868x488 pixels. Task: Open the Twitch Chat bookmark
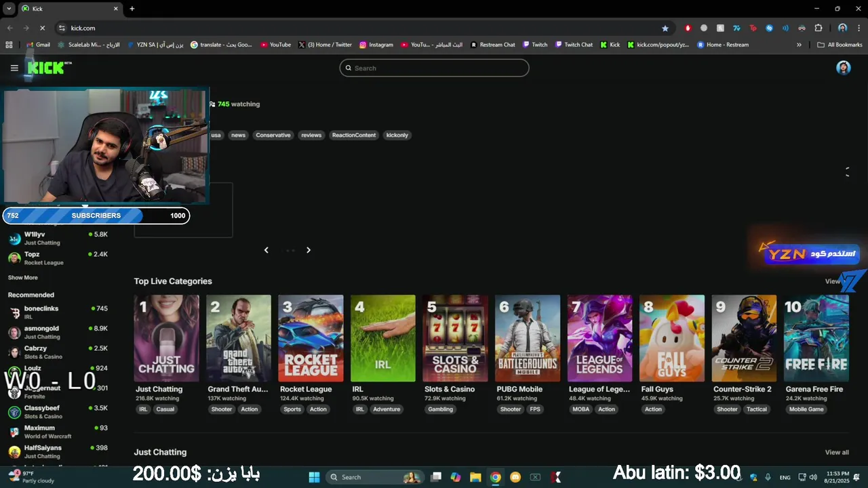[574, 45]
